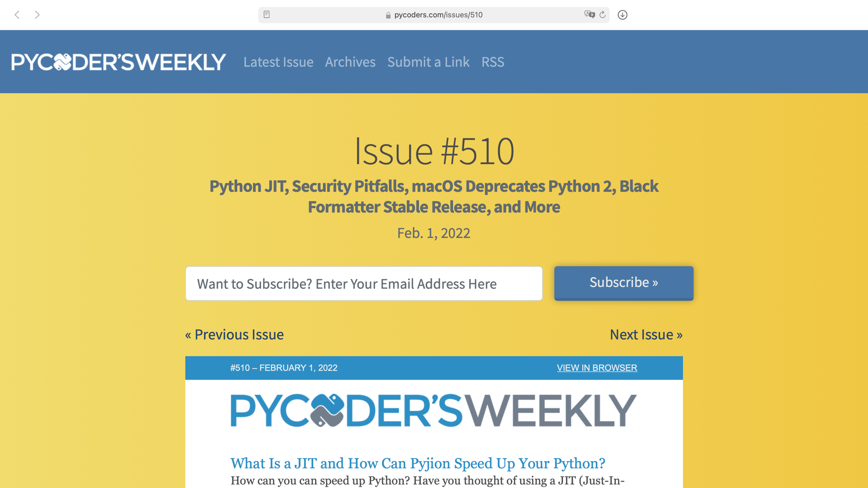Click the RSS feed icon
The image size is (868, 488).
tap(492, 61)
